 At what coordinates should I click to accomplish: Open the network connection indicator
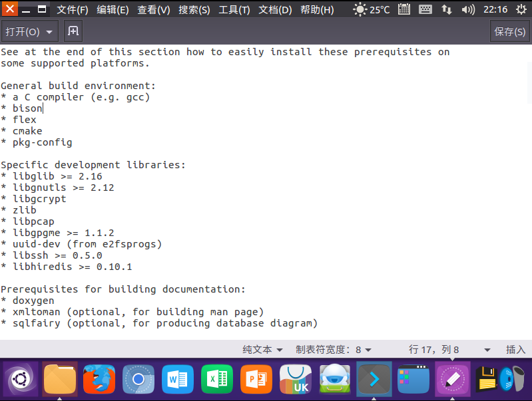[x=447, y=9]
